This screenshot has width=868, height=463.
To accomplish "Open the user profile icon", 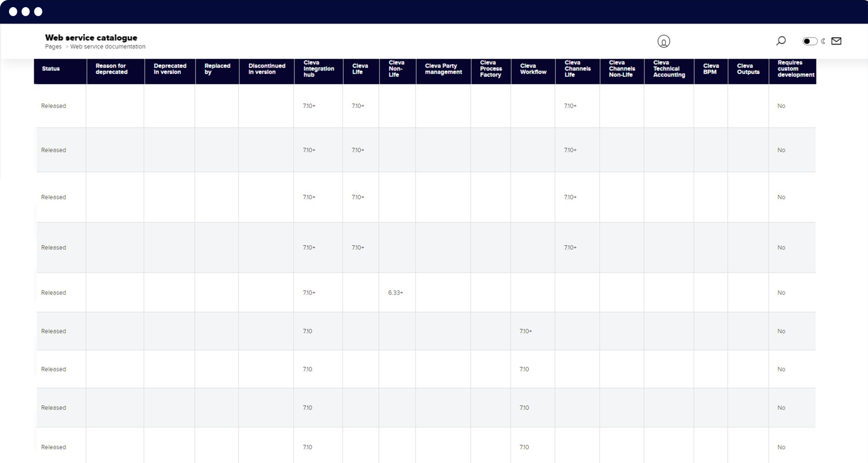I will point(664,42).
